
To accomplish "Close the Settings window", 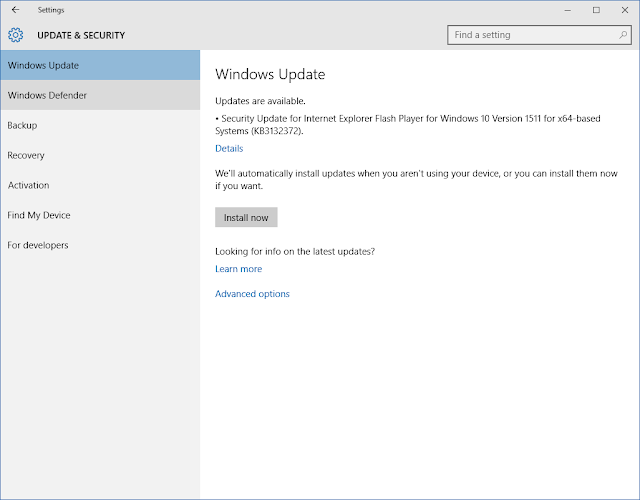I will coord(625,10).
